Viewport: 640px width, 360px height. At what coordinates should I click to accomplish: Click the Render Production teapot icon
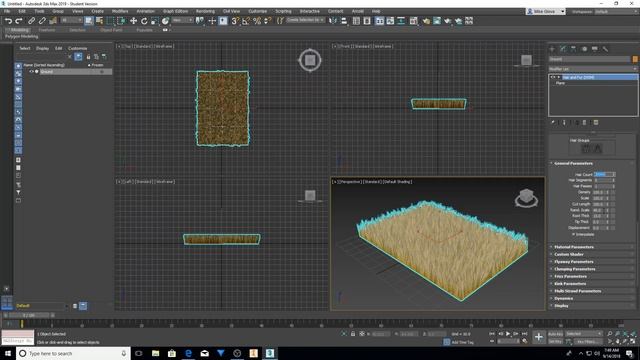point(448,21)
